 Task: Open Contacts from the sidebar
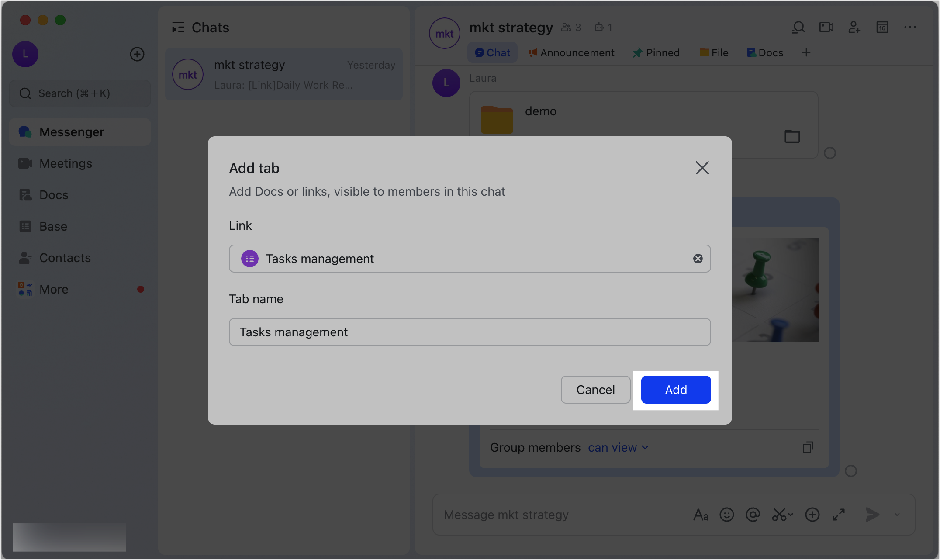pos(25,258)
